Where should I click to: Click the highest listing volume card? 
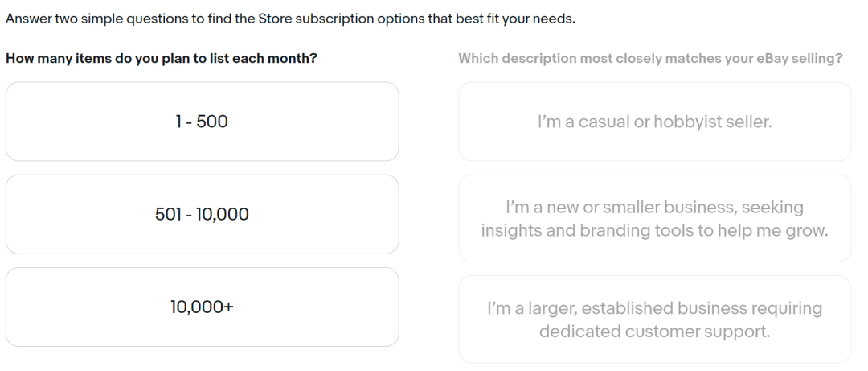coord(202,307)
